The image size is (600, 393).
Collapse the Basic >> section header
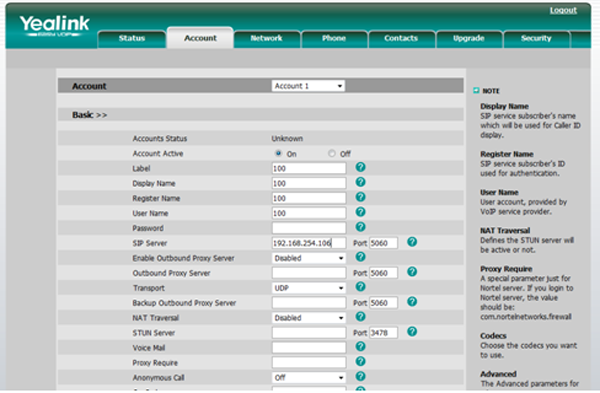tap(90, 115)
